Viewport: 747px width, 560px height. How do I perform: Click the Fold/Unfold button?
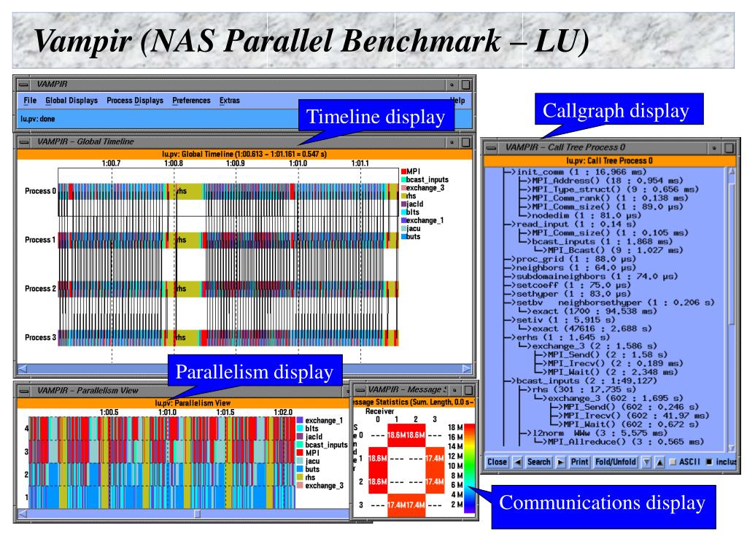616,462
